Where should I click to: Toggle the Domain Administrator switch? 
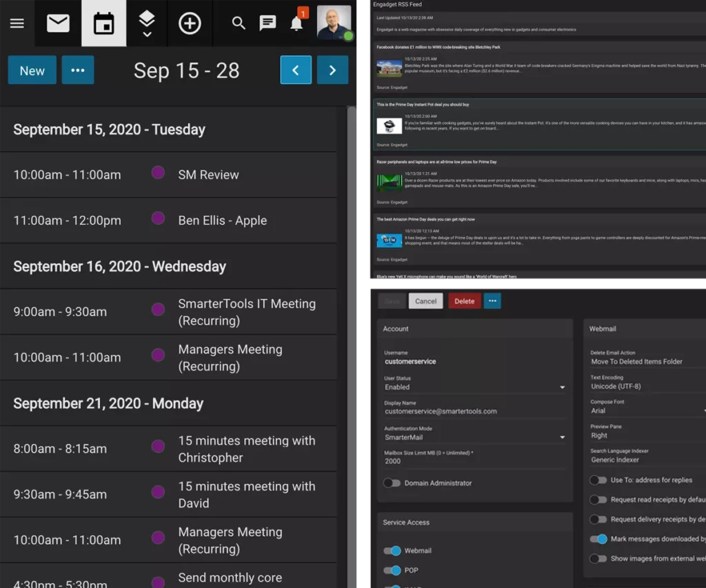pos(392,483)
